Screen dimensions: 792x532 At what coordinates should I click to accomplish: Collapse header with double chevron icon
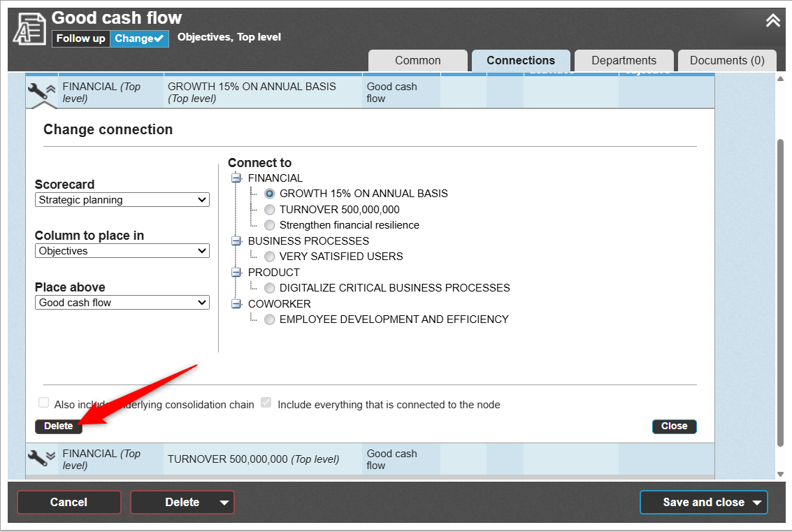[x=772, y=21]
